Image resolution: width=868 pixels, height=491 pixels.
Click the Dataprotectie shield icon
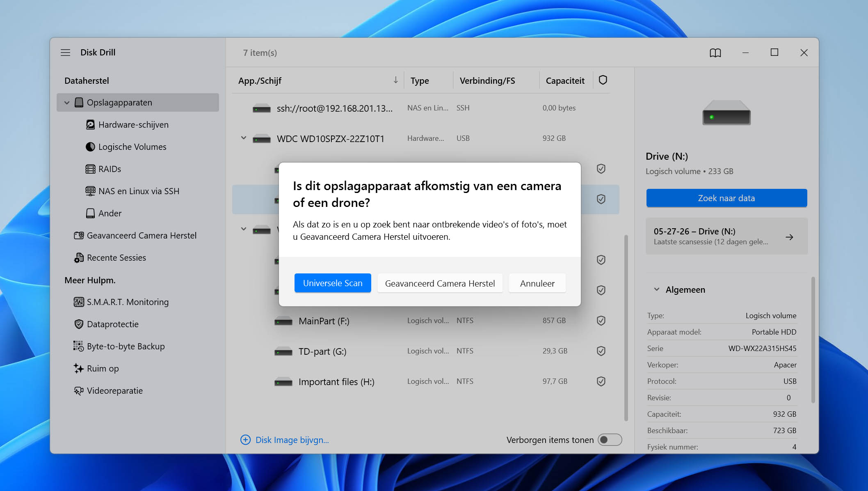click(x=79, y=324)
